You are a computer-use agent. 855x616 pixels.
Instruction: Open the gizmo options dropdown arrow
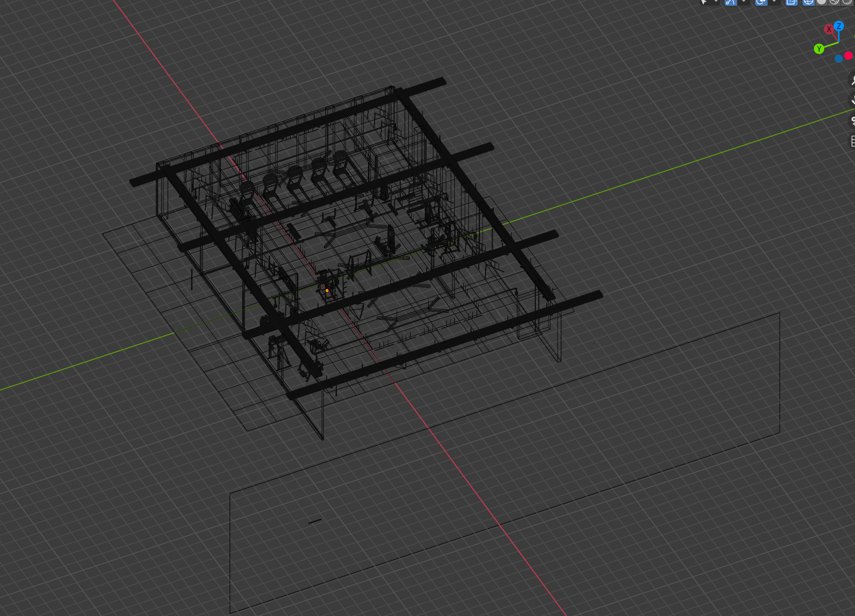(x=743, y=2)
